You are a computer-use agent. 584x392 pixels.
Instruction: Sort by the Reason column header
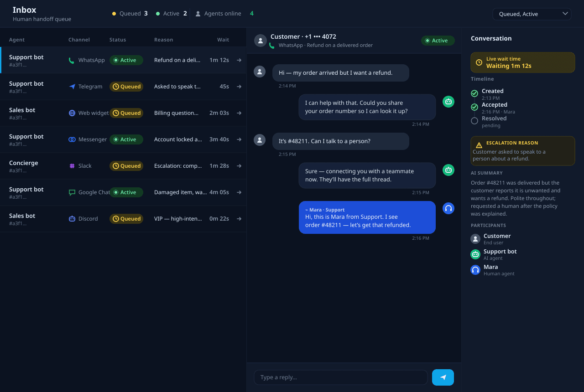[x=164, y=40]
